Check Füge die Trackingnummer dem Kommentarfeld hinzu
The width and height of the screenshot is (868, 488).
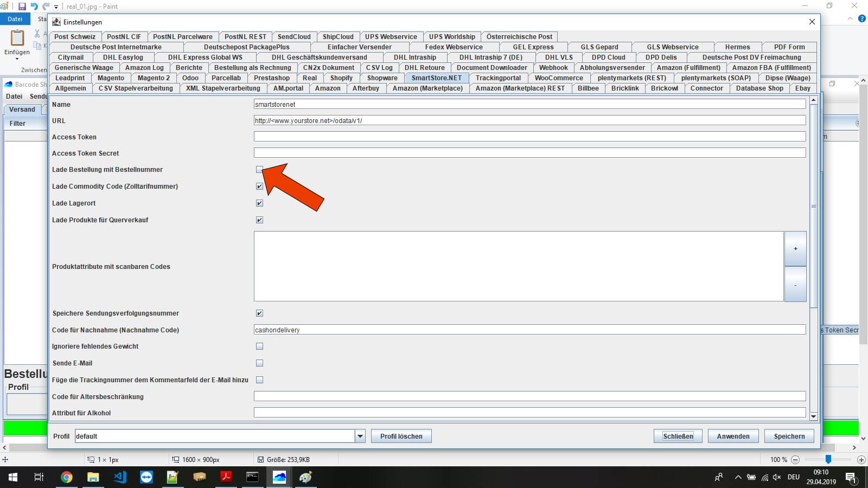click(x=259, y=380)
